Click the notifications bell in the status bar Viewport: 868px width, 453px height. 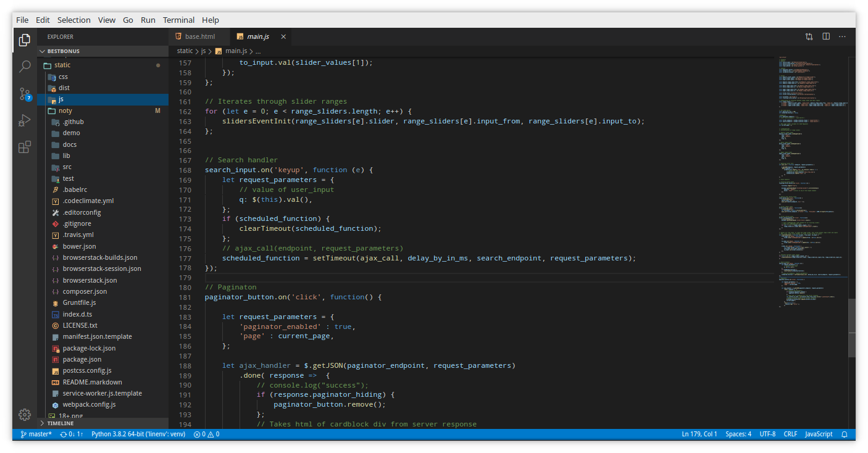click(x=845, y=434)
